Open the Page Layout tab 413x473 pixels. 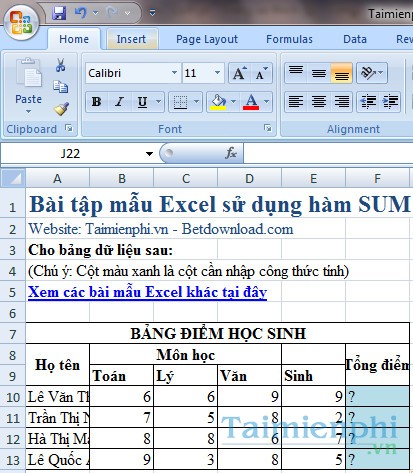pos(207,39)
